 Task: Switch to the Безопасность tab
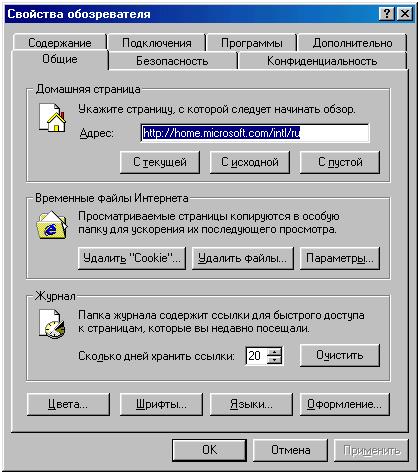coord(172,61)
